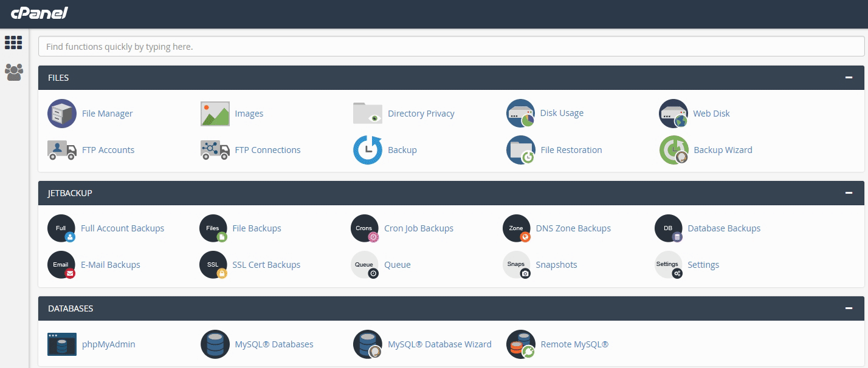Start the MySQL® Database Wizard link

pos(439,344)
